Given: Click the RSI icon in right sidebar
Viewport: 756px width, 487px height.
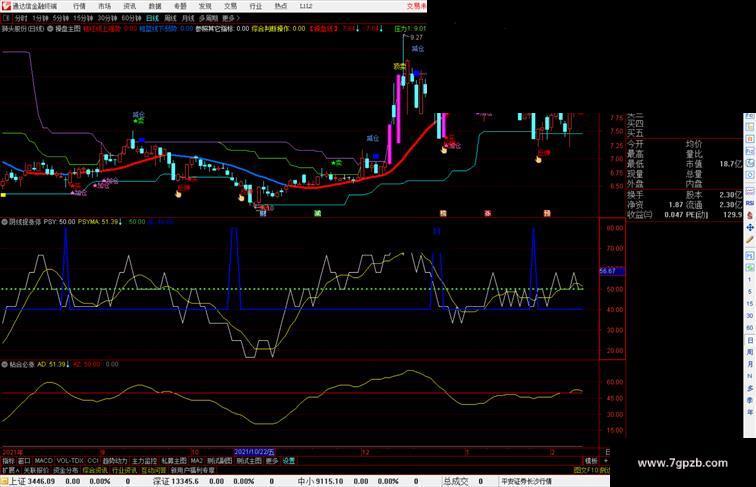Looking at the screenshot, I should [x=750, y=203].
